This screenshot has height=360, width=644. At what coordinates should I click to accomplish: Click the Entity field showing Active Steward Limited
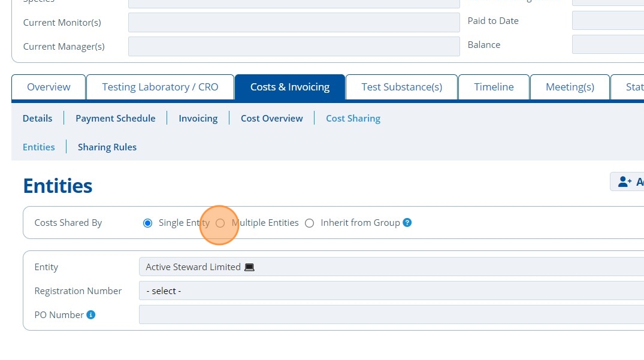click(x=391, y=267)
